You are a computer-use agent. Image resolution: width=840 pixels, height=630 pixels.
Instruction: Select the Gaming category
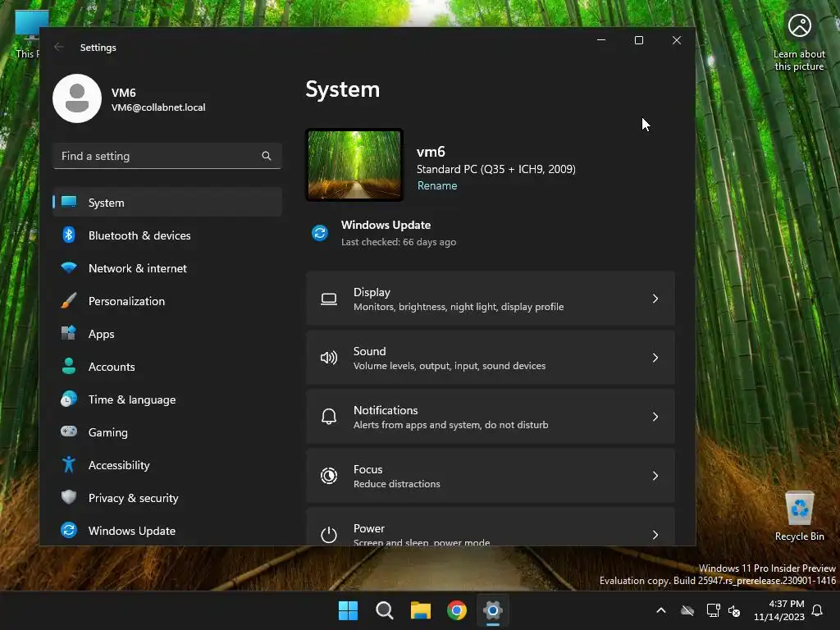tap(167, 431)
